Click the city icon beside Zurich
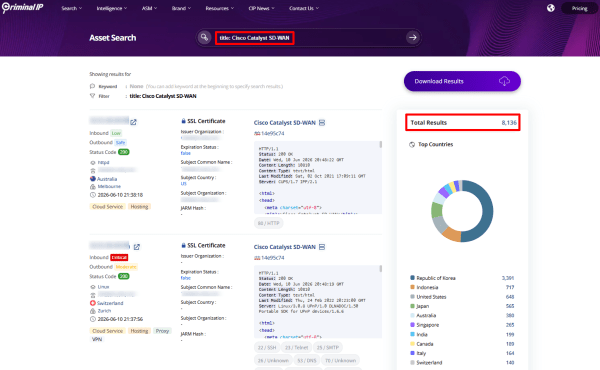Viewport: 600px width, 370px height. (93, 311)
